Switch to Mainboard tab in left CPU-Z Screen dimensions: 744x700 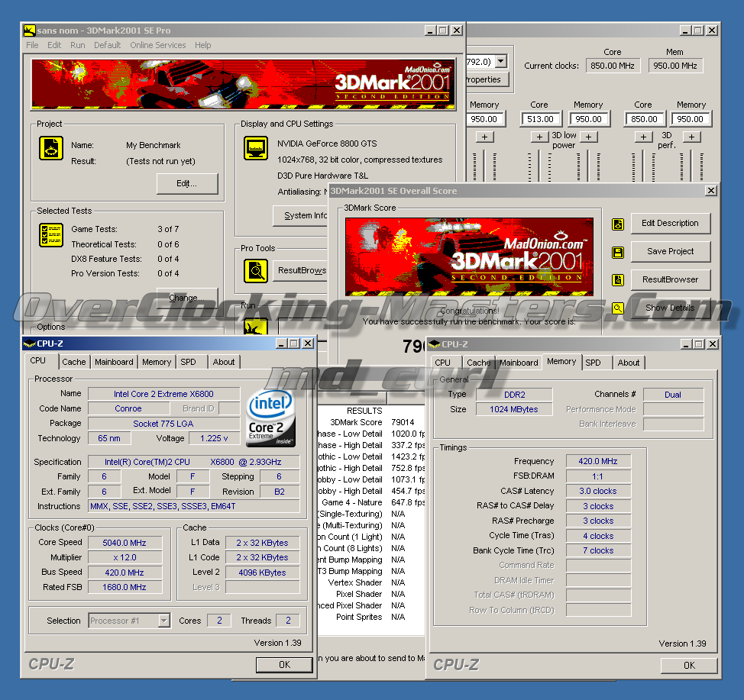114,362
